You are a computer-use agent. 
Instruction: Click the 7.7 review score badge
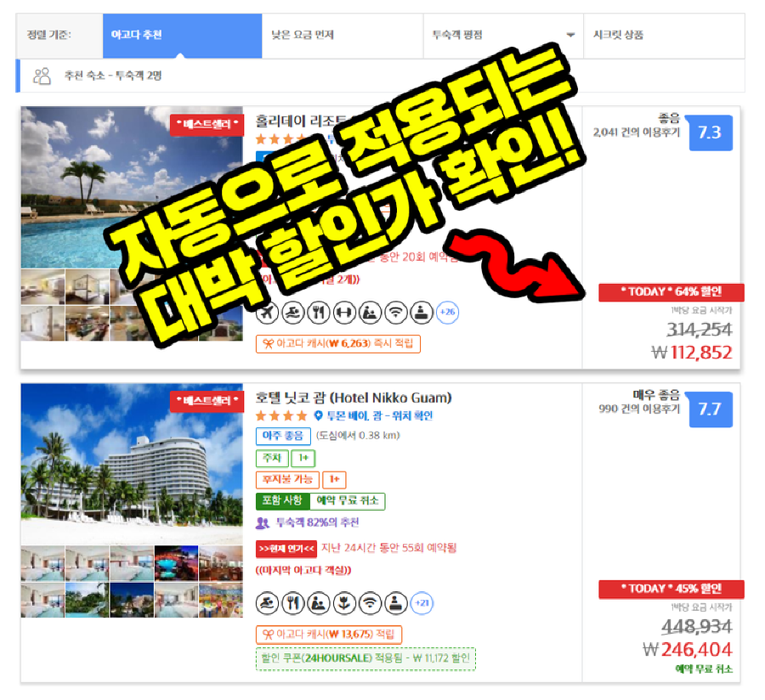[x=711, y=409]
